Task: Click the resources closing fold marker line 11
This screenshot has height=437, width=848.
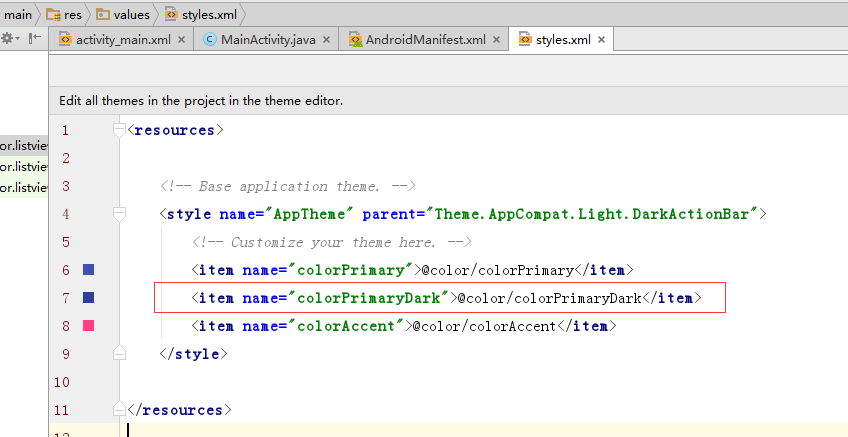Action: pos(119,409)
